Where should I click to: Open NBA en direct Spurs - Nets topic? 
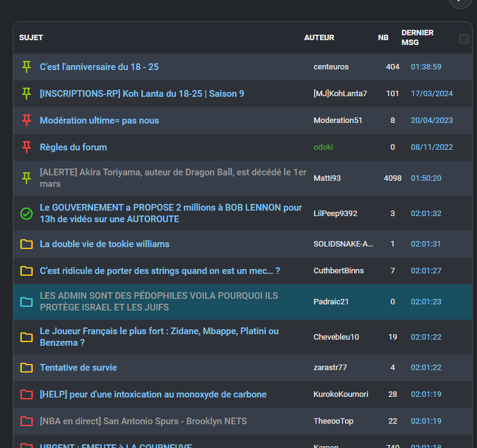tap(144, 421)
